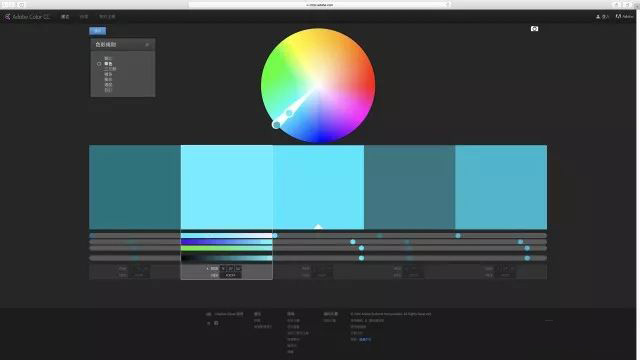Collapse the color rule panel header arrow
640x360 pixels.
[x=147, y=44]
